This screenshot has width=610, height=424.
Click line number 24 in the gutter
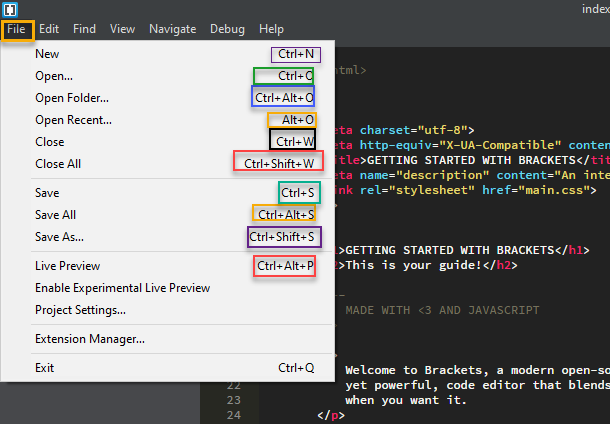233,415
